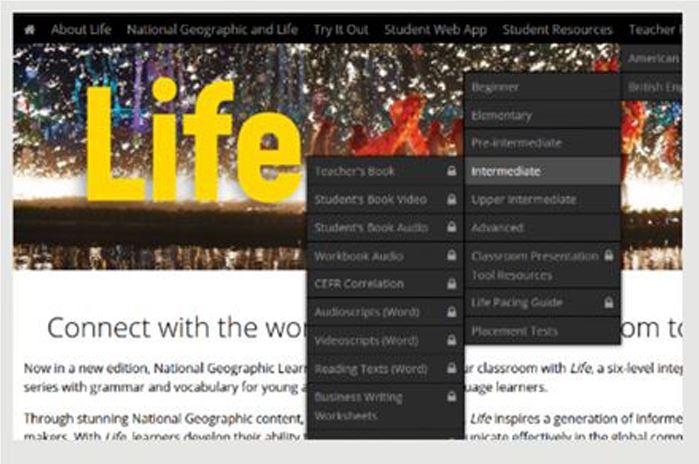Screen dimensions: 699x464
Task: Open Student's Book Video resource
Action: coord(386,200)
